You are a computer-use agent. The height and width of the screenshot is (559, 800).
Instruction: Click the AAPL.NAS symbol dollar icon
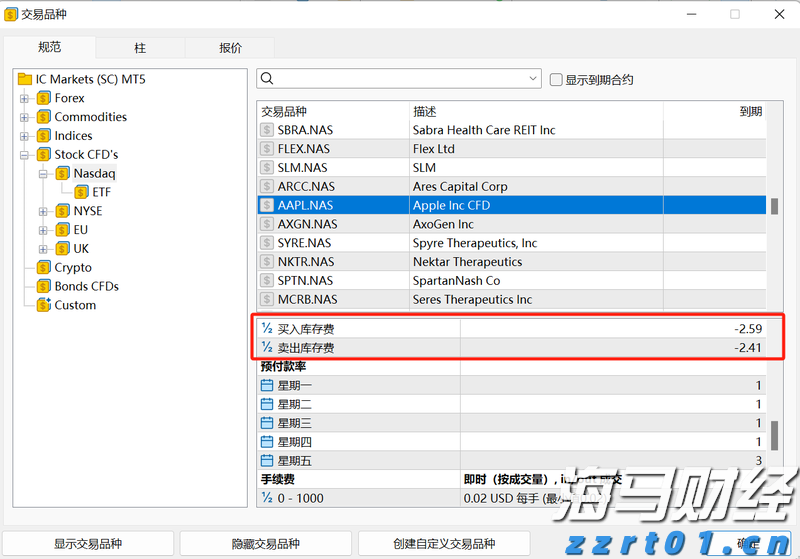[267, 205]
